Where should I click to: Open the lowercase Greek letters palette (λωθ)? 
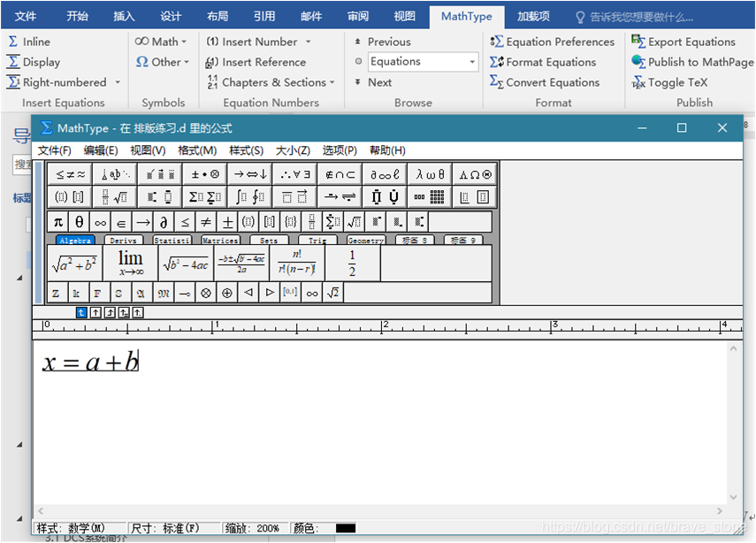[430, 174]
